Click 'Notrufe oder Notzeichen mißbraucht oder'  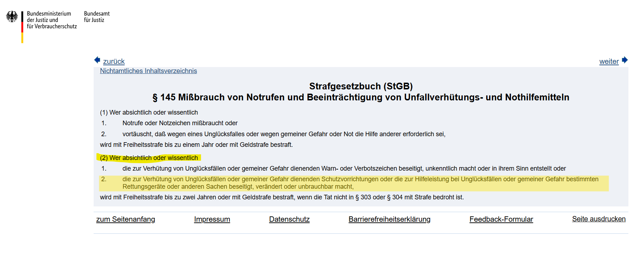point(180,123)
